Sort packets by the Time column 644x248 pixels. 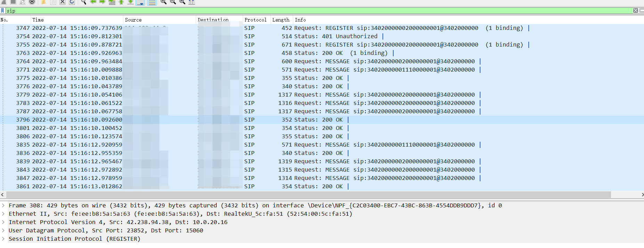pos(77,20)
